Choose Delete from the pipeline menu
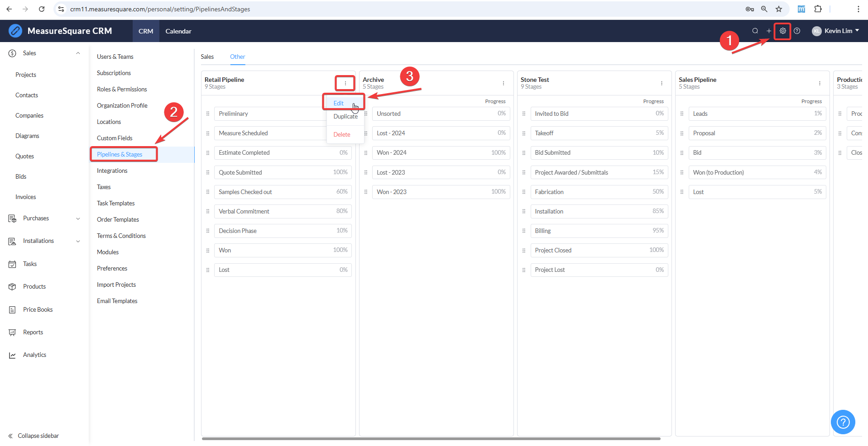The width and height of the screenshot is (868, 446). pyautogui.click(x=342, y=134)
